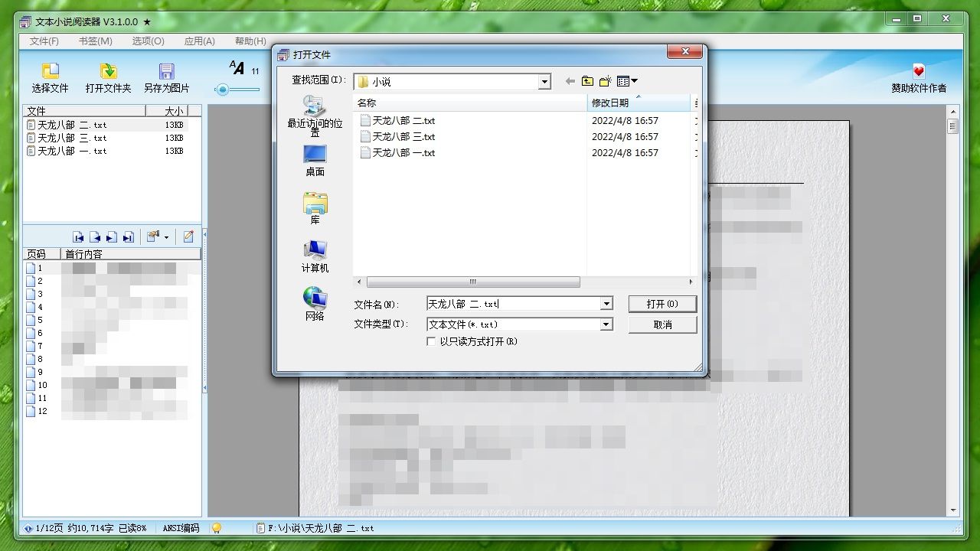Open the 书签(M) menu

tap(95, 41)
